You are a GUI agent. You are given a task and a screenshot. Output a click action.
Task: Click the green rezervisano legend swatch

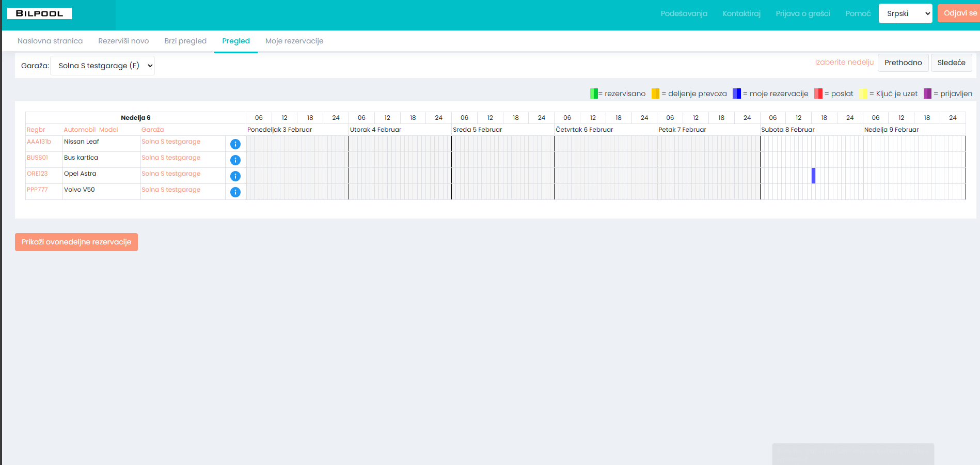[x=594, y=94]
